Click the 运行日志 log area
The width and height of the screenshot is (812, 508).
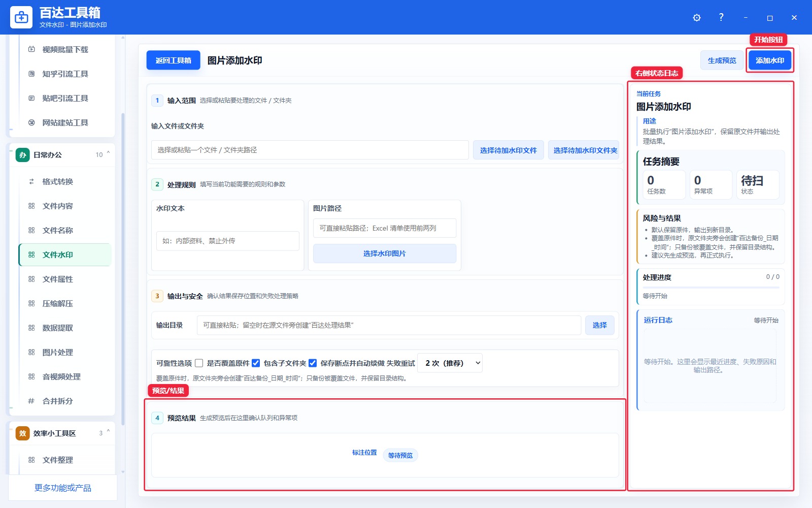(x=710, y=366)
